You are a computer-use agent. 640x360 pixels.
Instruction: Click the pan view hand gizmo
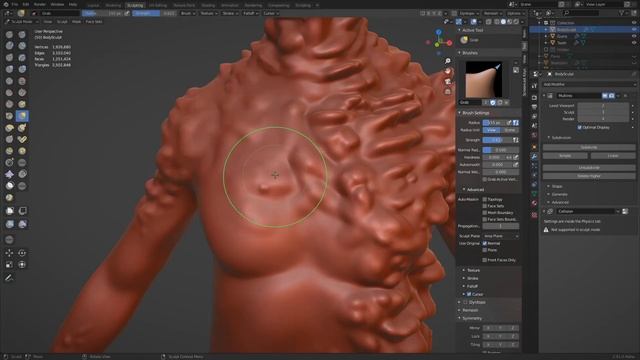click(448, 71)
